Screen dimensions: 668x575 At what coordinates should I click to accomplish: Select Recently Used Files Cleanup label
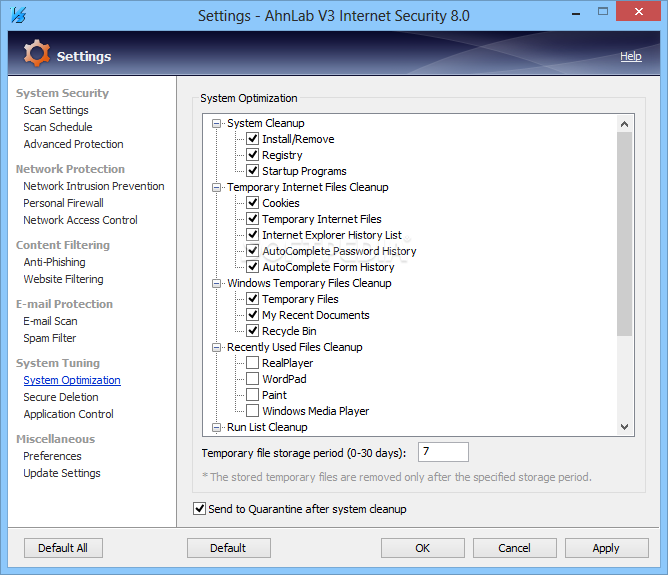pos(295,348)
